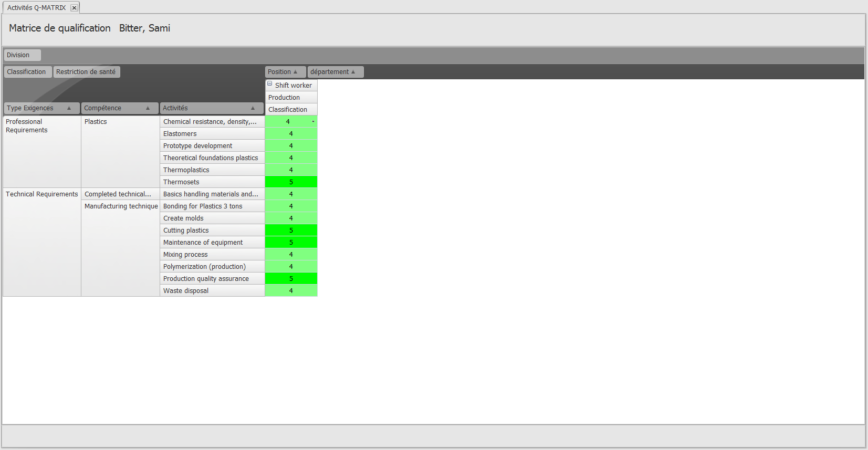Collapse the Shift worker column group
Screen dimensions: 868x450
coord(270,84)
